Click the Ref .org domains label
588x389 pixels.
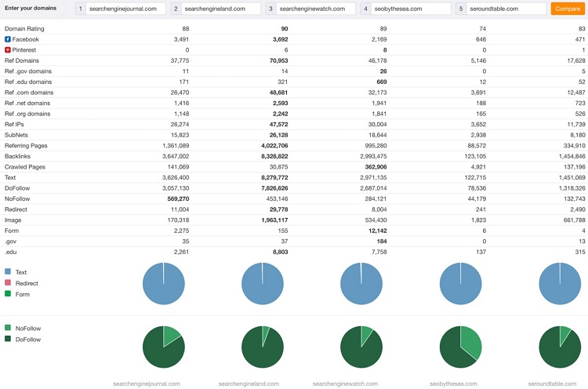tap(27, 114)
